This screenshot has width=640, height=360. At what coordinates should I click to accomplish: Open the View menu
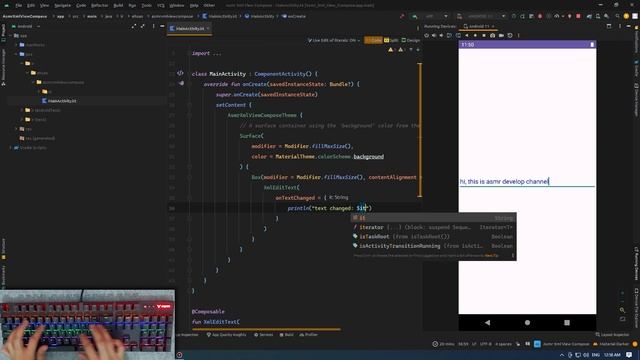click(x=44, y=6)
